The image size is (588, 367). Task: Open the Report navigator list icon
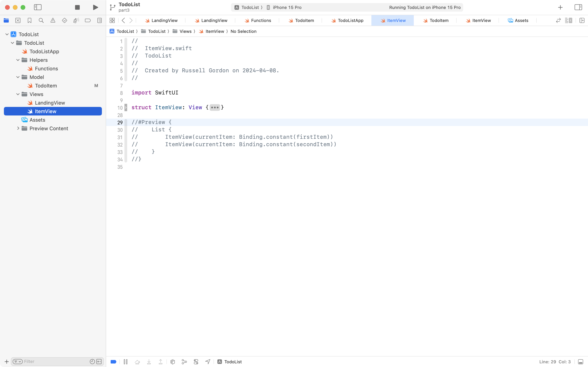click(100, 20)
